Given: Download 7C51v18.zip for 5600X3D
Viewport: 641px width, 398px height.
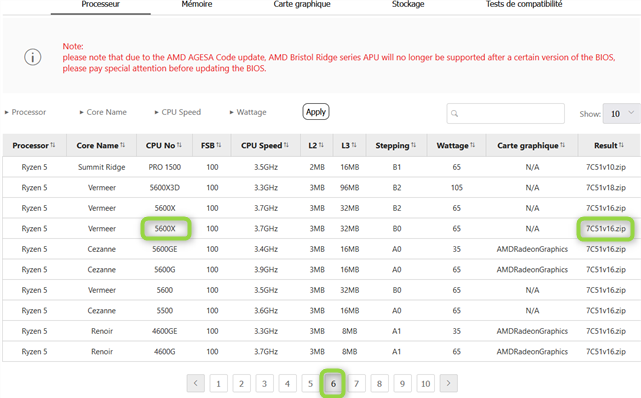Looking at the screenshot, I should point(606,188).
